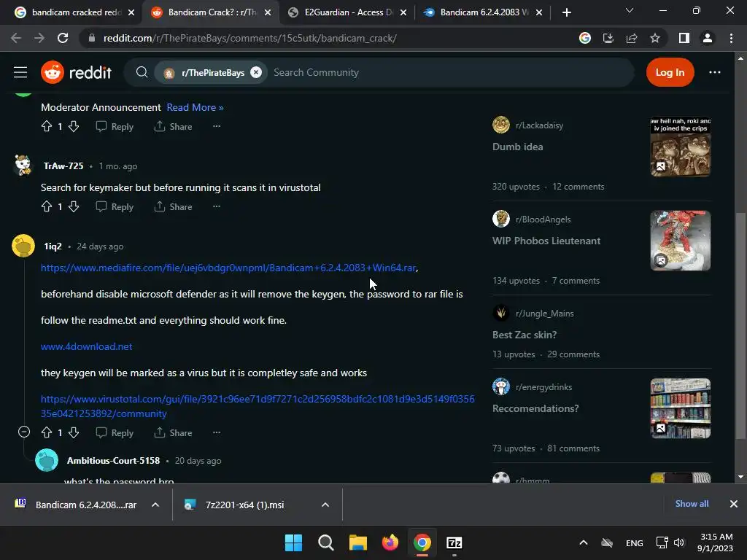Screen dimensions: 747x560
Task: Open the WIP Phobos Lieutenant thumbnail
Action: (x=681, y=241)
